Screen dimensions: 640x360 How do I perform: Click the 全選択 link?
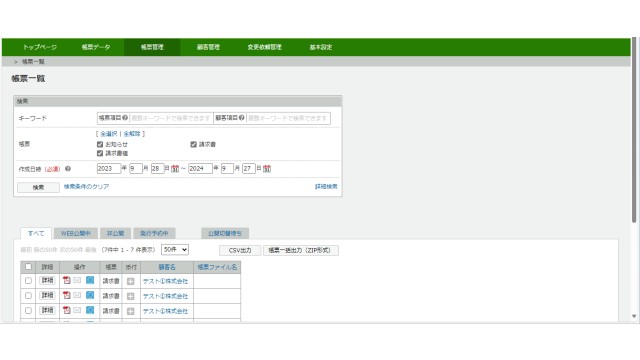point(109,134)
